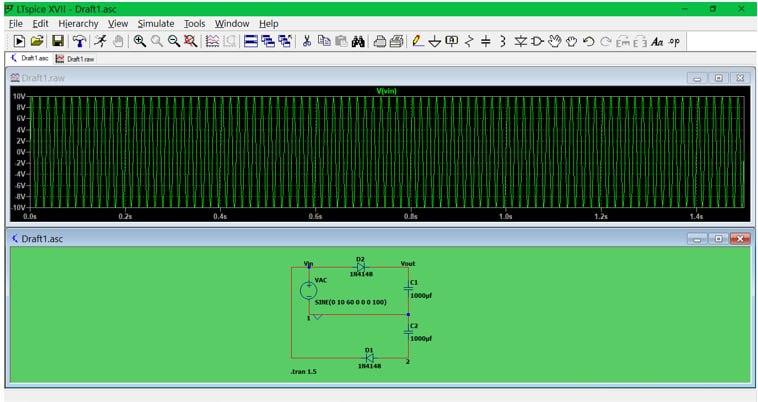Open the Window menu

click(232, 23)
